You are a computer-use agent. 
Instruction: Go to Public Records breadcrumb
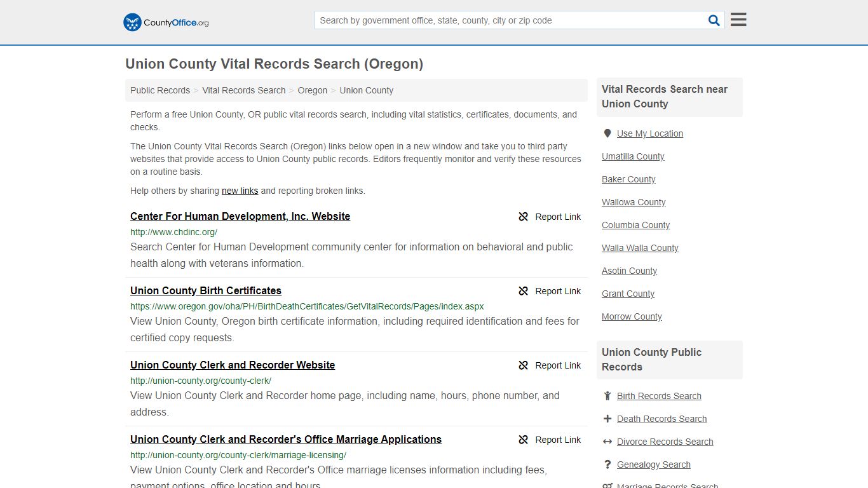160,90
